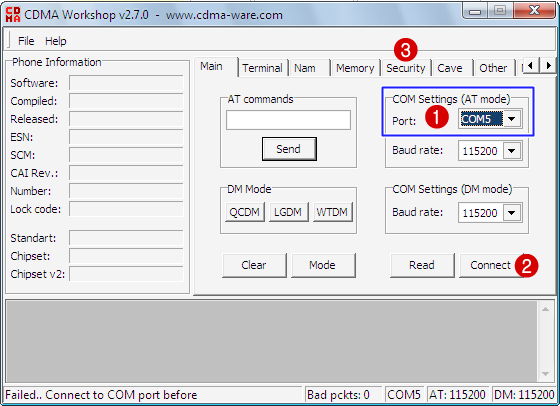The height and width of the screenshot is (406, 560).
Task: Switch to the Security tab
Action: [x=406, y=68]
